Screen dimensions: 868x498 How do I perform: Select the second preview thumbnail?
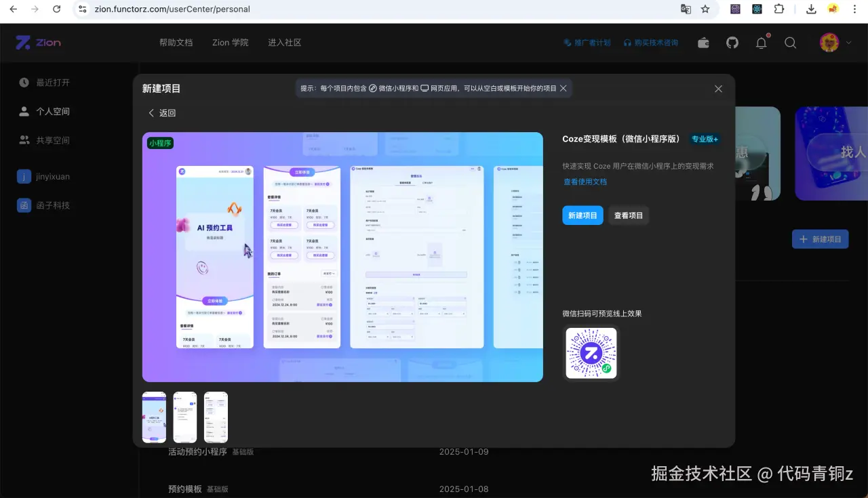click(x=185, y=417)
